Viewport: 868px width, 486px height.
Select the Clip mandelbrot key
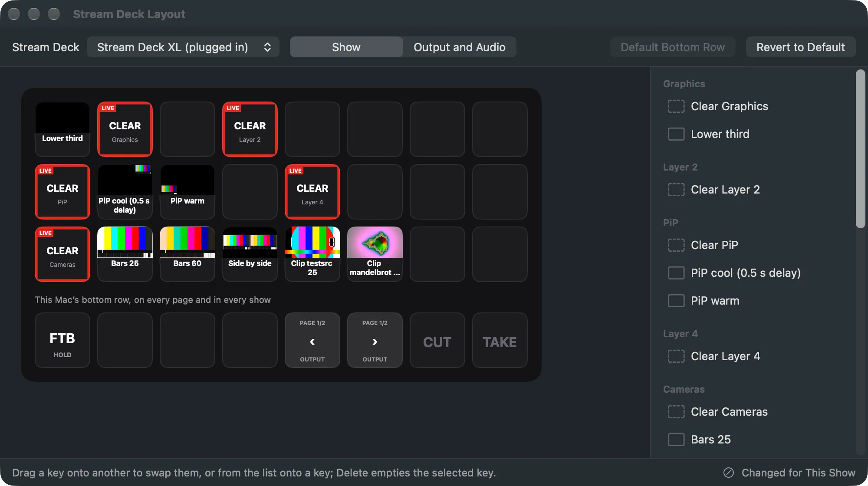point(375,254)
